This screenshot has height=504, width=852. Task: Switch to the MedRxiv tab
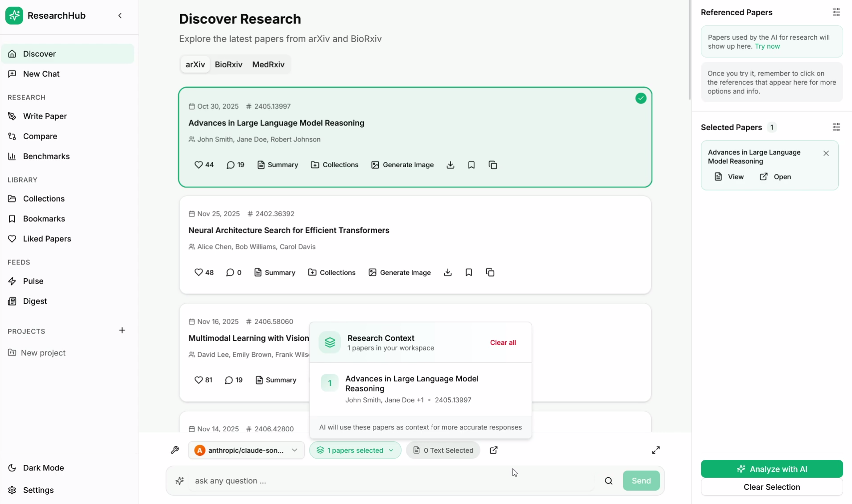pyautogui.click(x=268, y=65)
